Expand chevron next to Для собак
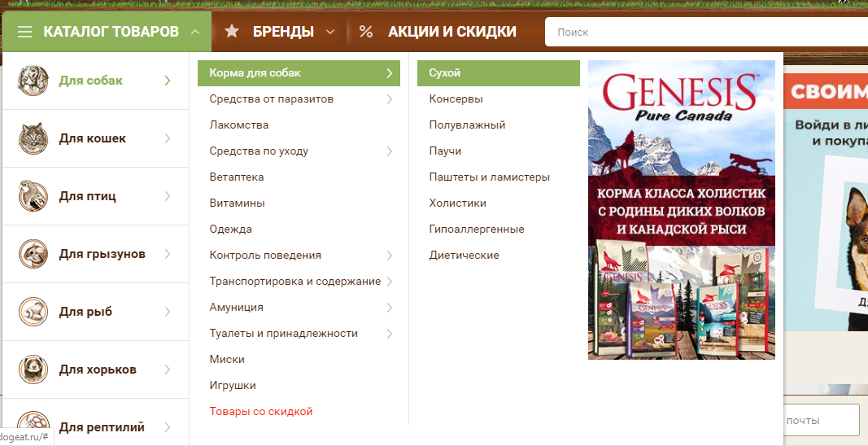 [x=168, y=81]
